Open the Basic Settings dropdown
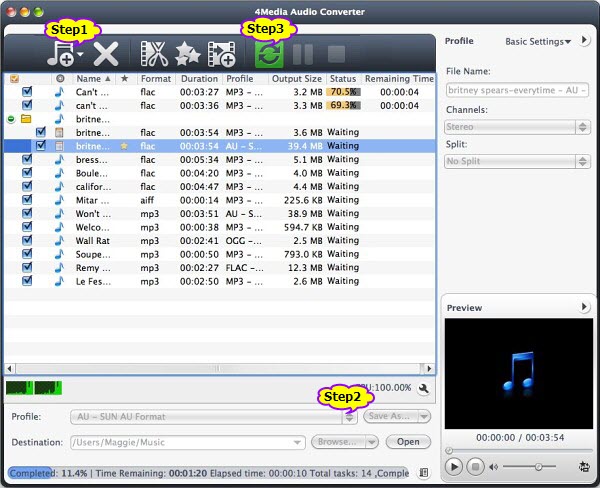Viewport: 600px width, 488px height. [x=538, y=41]
